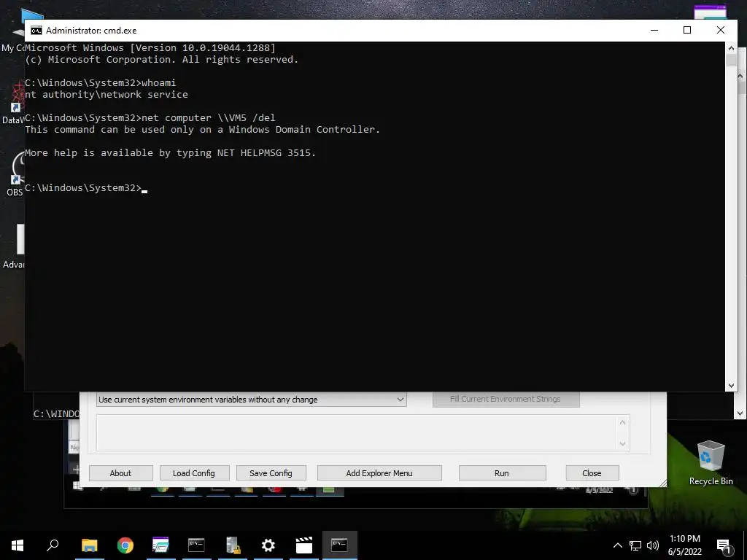The height and width of the screenshot is (560, 747).
Task: Open cmd.exe window system menu icon
Action: click(36, 31)
